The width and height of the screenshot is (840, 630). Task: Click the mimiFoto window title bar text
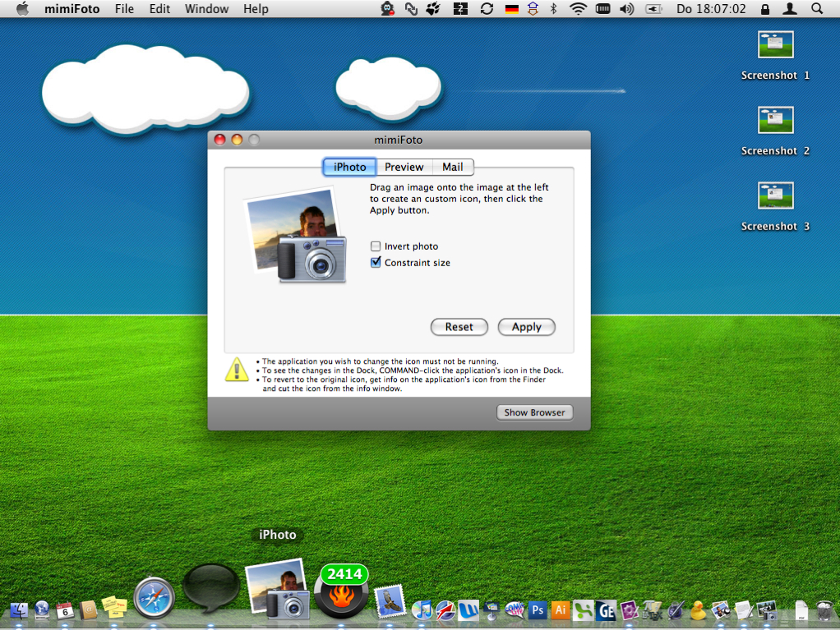click(398, 140)
